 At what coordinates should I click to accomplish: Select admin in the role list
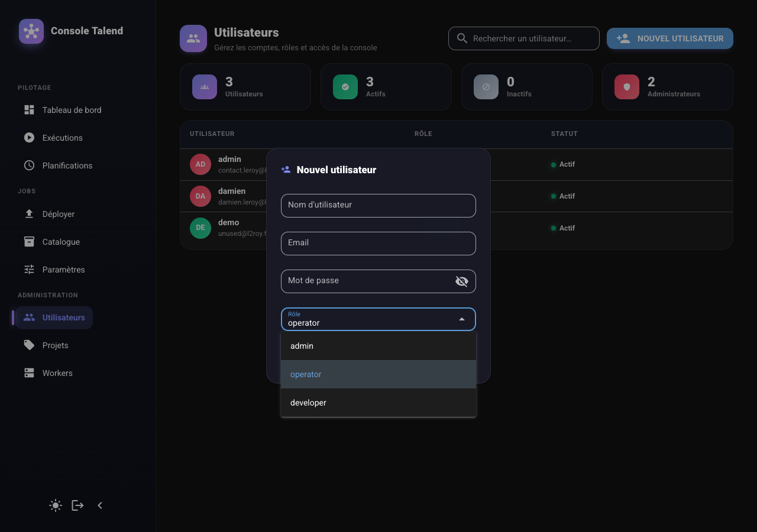point(378,346)
